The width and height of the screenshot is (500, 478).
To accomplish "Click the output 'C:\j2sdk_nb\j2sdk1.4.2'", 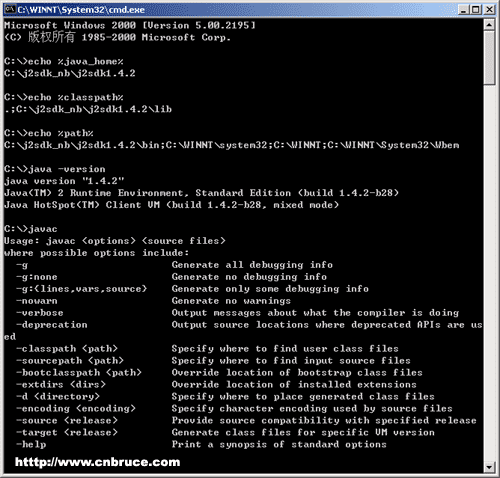I will pyautogui.click(x=70, y=73).
